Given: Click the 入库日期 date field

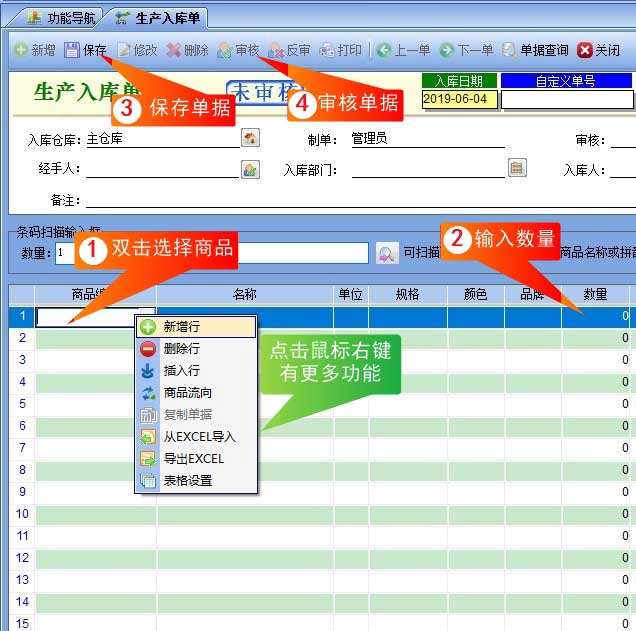Looking at the screenshot, I should pyautogui.click(x=459, y=99).
